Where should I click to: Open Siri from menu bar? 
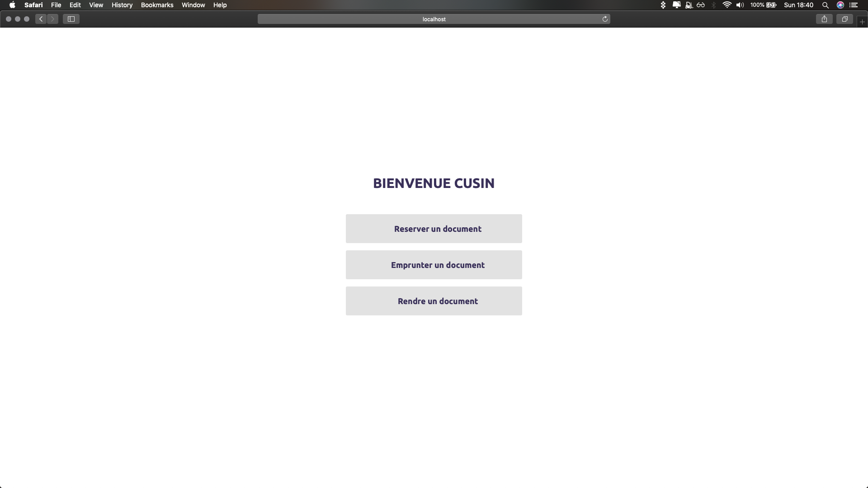(840, 5)
